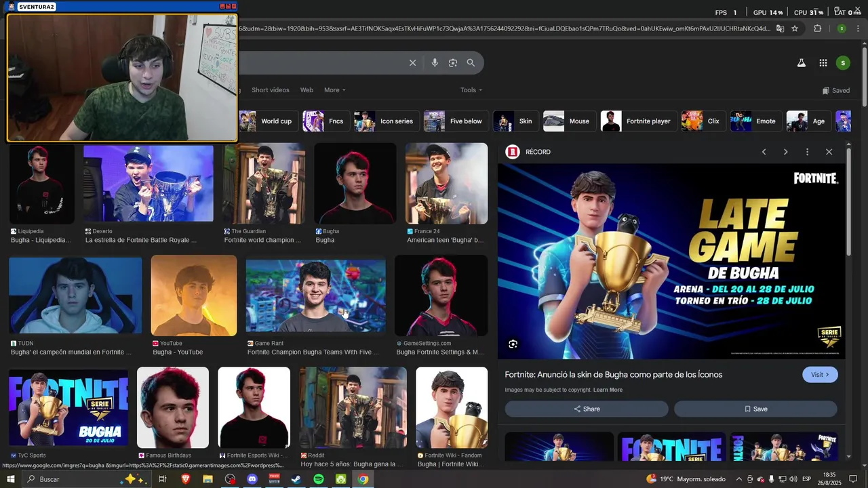Click Learn More copyright link
This screenshot has height=488, width=868.
coord(608,390)
